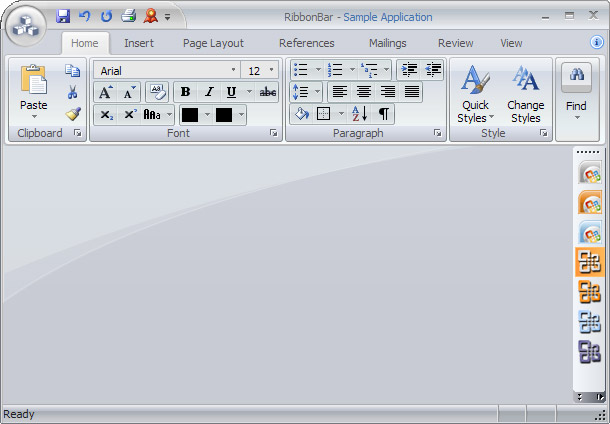
Task: Open the Paragraph group dialog launcher
Action: click(x=438, y=133)
